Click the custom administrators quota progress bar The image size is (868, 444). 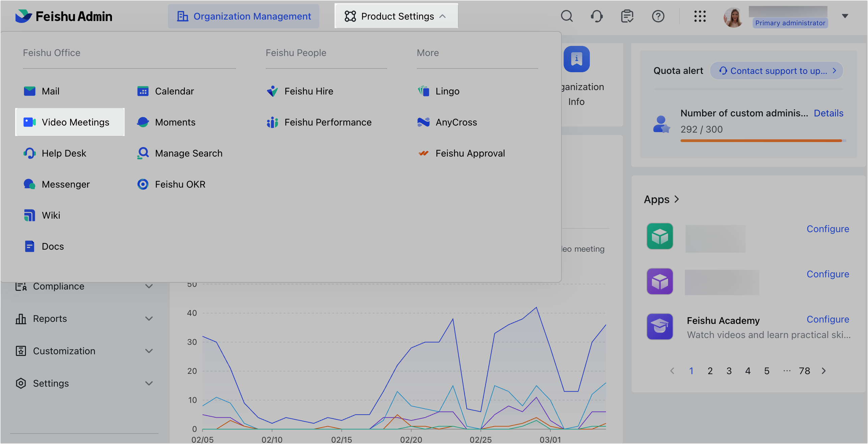point(761,140)
